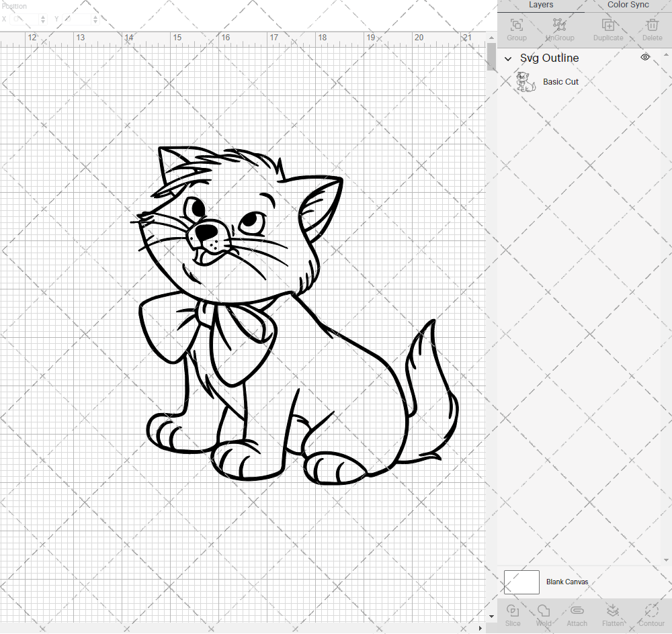Image resolution: width=672 pixels, height=634 pixels.
Task: Click the Layers panel scroll up arrow
Action: click(x=665, y=55)
